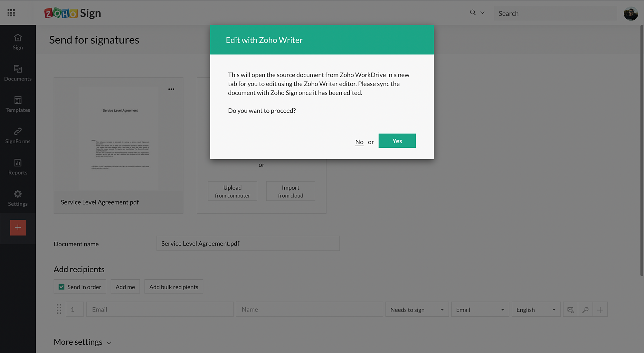Viewport: 644px width, 353px height.
Task: Click the Zoho Sign logo
Action: coord(73,13)
